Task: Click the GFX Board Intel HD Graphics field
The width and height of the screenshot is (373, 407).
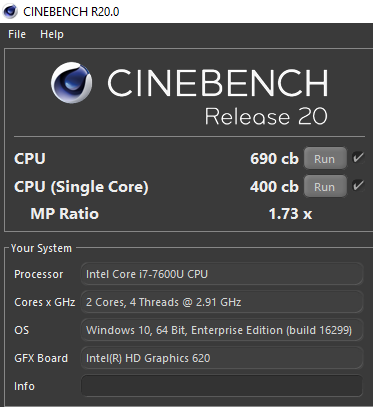Action: [x=222, y=358]
